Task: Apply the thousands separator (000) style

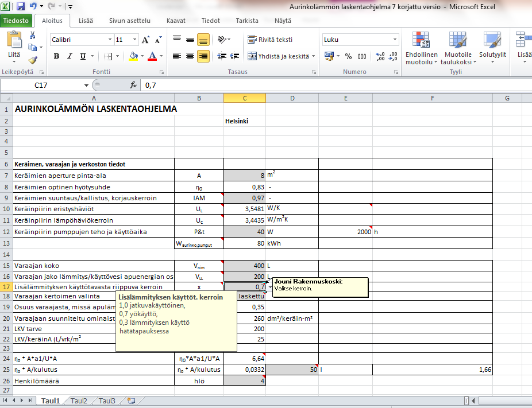Action: (362, 56)
